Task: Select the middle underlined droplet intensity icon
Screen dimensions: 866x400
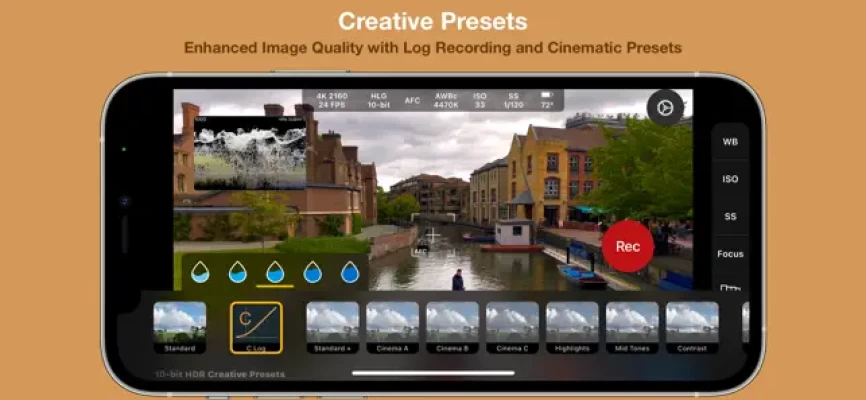Action: (x=275, y=271)
